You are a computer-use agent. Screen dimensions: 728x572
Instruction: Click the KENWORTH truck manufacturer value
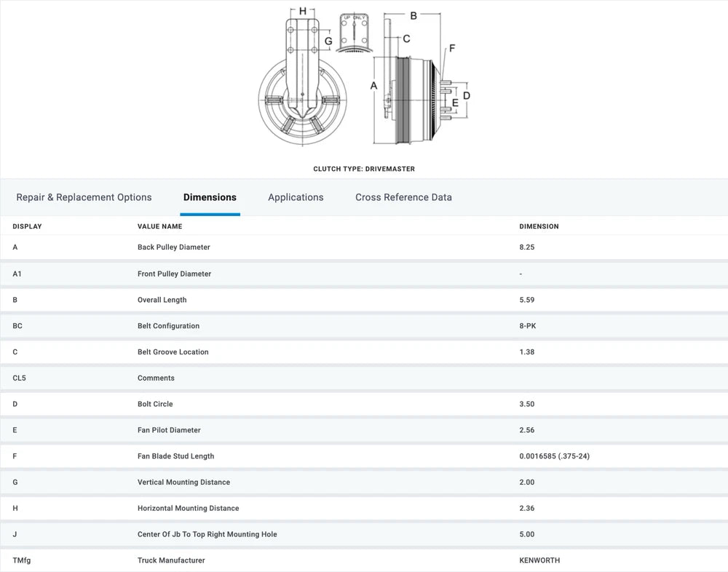click(x=539, y=560)
